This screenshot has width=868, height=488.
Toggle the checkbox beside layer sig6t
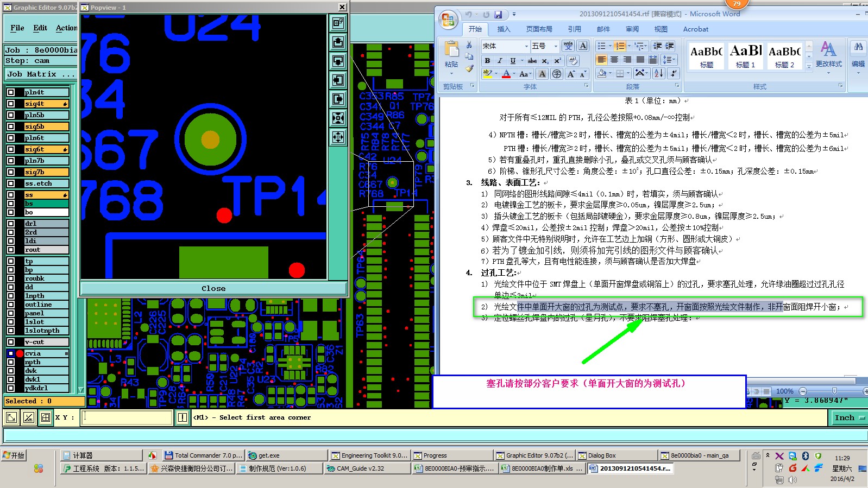(x=11, y=149)
